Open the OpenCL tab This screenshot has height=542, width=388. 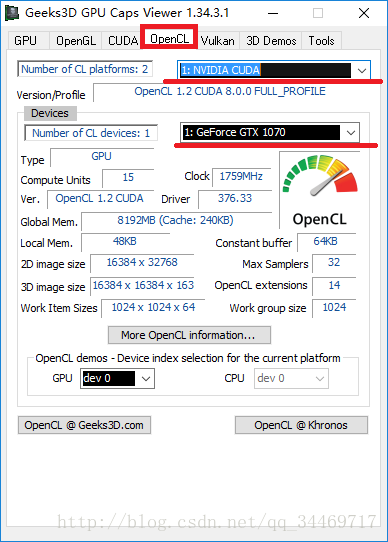coord(169,38)
